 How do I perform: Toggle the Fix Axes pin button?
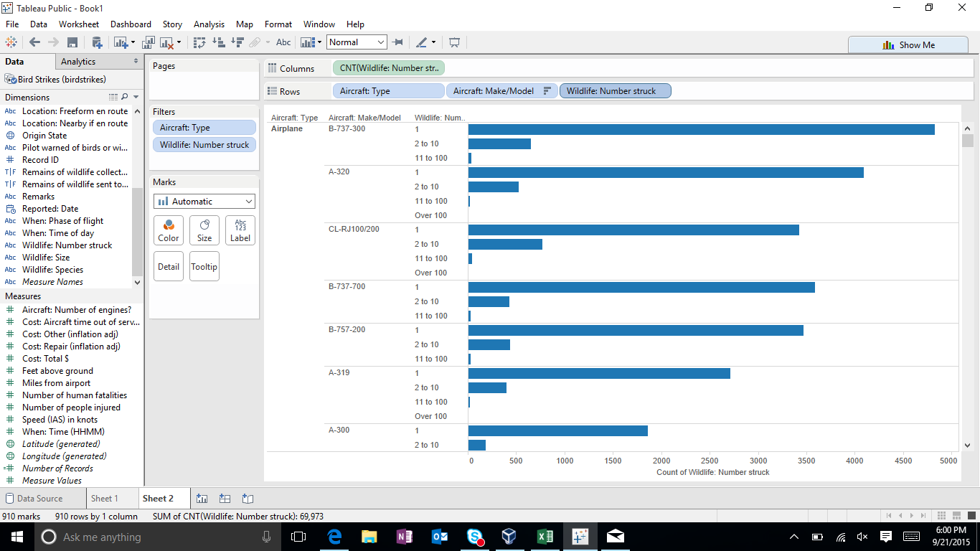[397, 42]
